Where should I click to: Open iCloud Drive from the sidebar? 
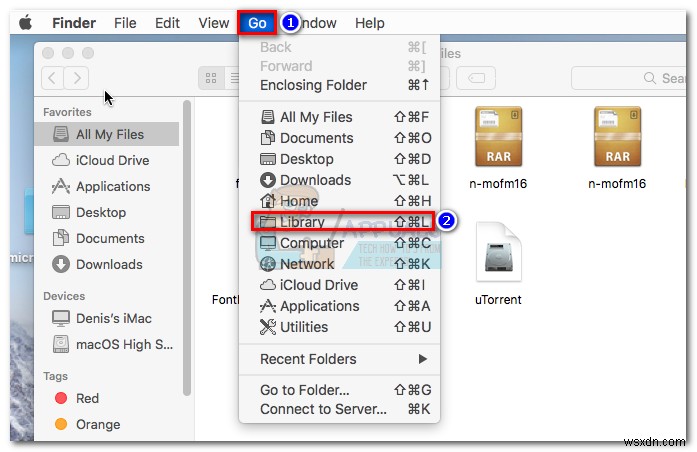(107, 160)
